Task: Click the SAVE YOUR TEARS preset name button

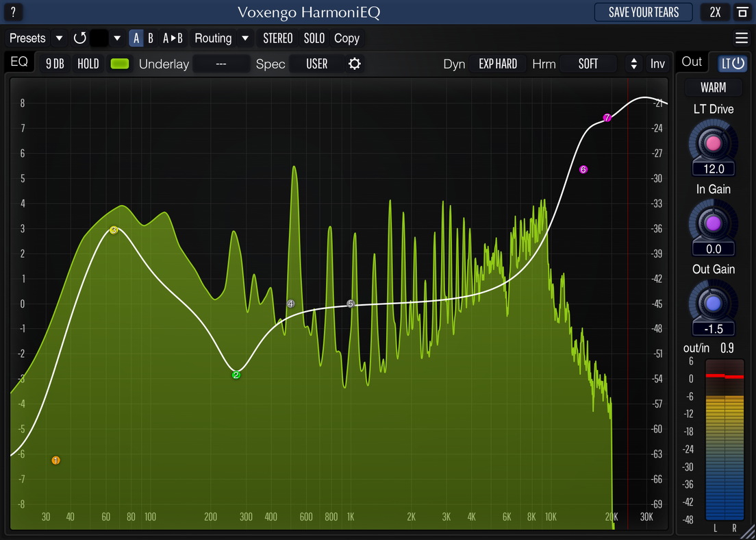Action: click(x=643, y=12)
